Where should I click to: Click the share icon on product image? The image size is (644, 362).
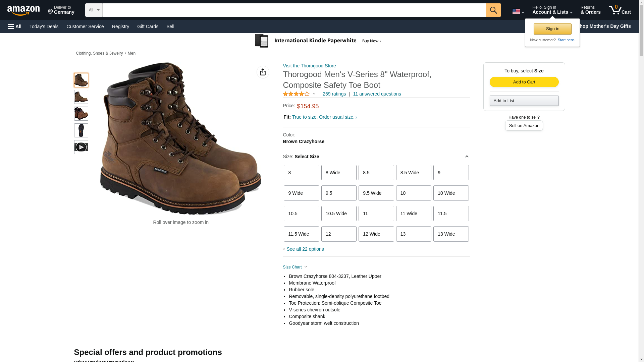tap(263, 72)
